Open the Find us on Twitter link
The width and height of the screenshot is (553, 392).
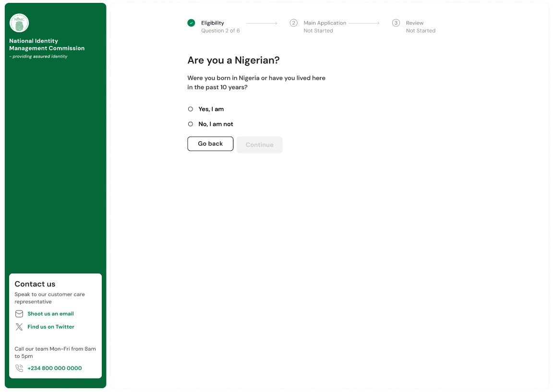(51, 327)
